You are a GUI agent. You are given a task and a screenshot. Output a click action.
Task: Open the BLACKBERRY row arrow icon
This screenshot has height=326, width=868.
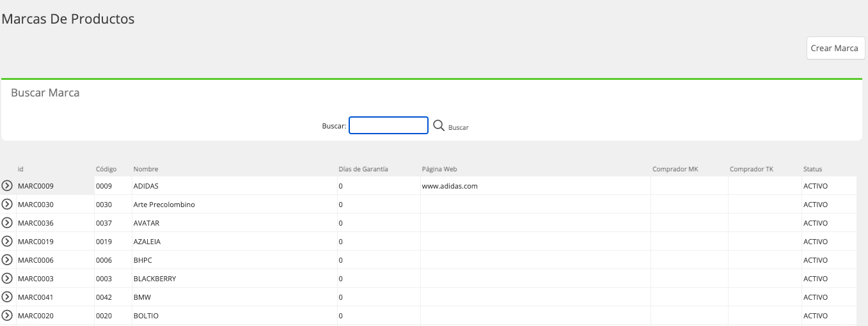tap(8, 279)
